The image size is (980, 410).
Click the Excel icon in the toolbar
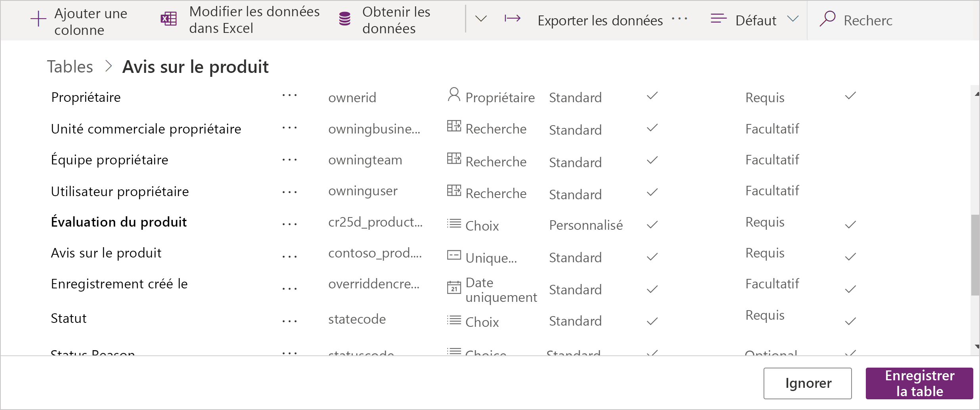[x=168, y=19]
